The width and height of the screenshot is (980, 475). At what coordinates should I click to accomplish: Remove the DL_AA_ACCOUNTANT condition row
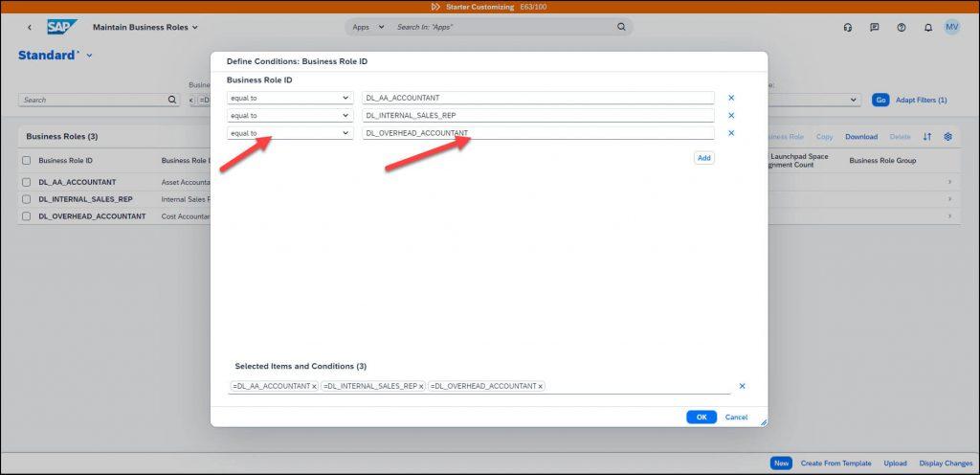[x=731, y=98]
